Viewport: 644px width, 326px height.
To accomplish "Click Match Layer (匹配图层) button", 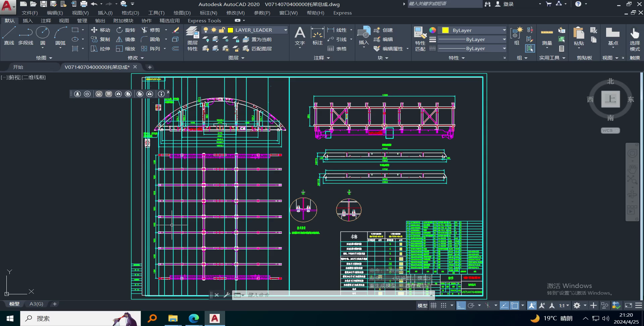I will (x=258, y=49).
